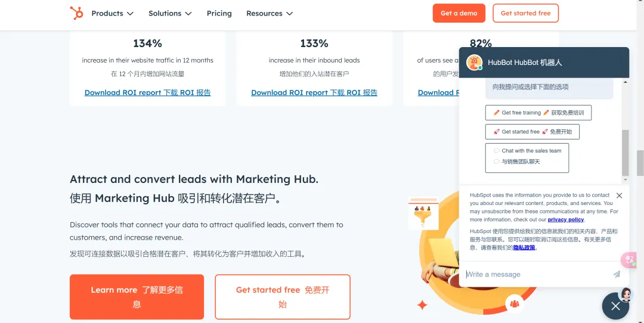
Task: Dismiss the privacy notice with the X icon
Action: point(620,196)
